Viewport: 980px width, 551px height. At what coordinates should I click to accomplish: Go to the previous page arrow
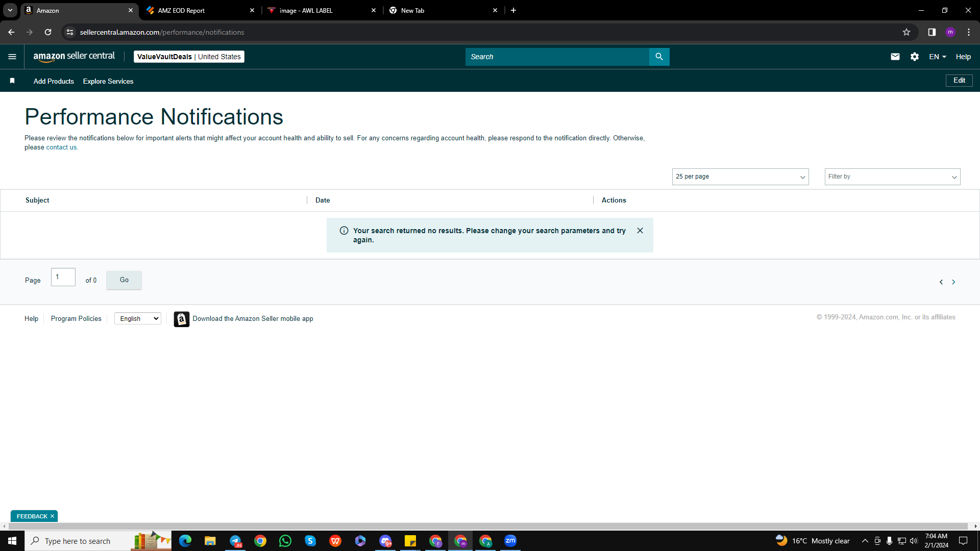click(x=941, y=282)
